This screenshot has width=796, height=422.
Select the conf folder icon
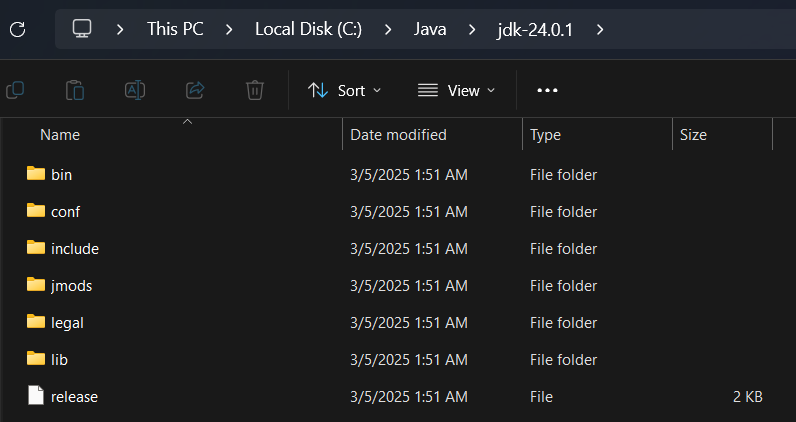click(x=36, y=211)
